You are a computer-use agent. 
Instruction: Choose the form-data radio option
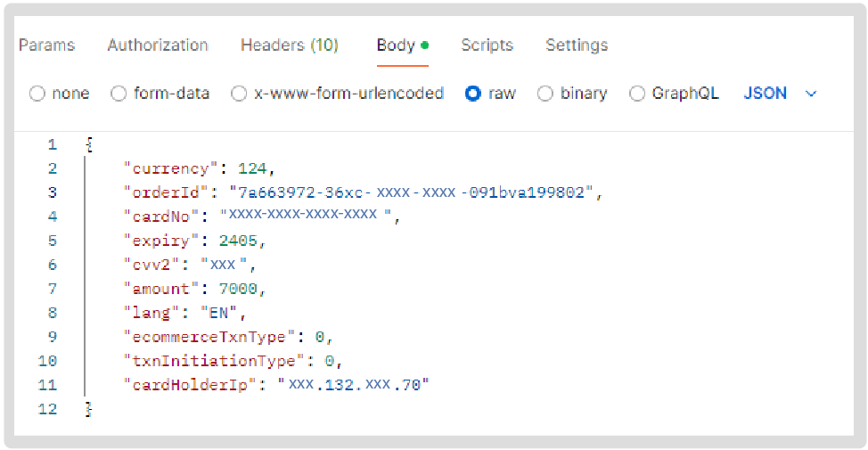tap(119, 94)
